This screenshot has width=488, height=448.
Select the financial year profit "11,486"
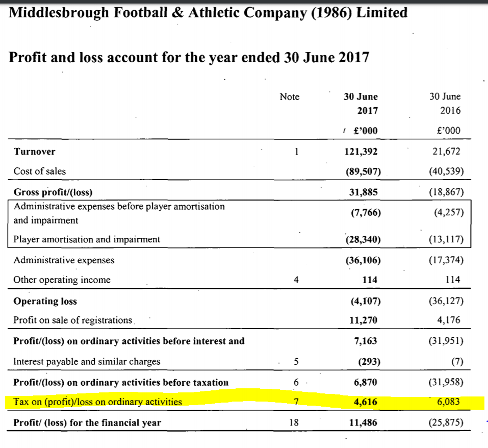tap(363, 423)
